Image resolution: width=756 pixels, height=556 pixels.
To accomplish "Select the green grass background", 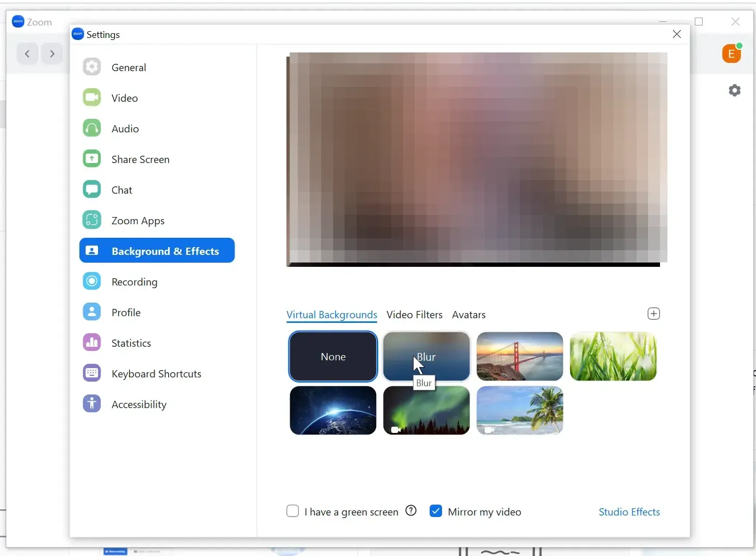I will (x=613, y=357).
